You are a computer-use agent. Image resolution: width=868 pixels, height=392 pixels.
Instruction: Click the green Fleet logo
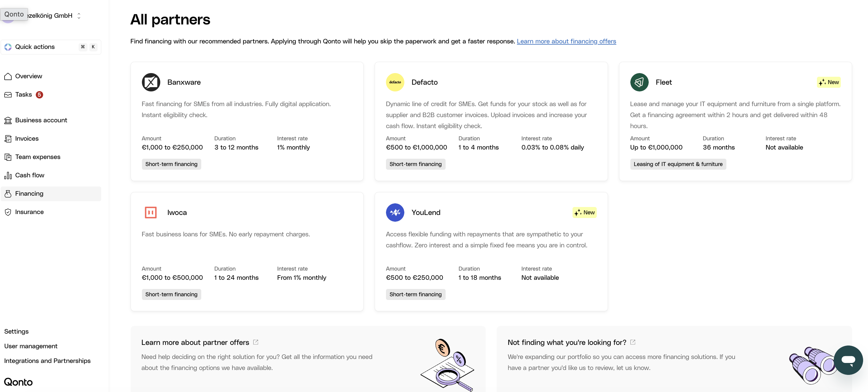click(639, 82)
